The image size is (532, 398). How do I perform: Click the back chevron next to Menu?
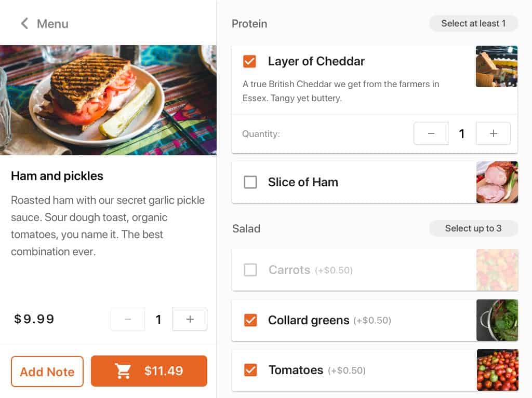24,23
